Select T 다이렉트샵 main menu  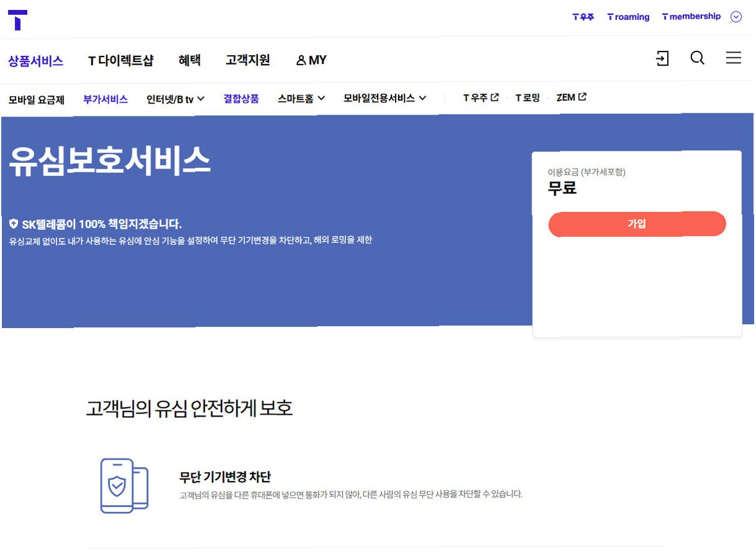coord(121,61)
